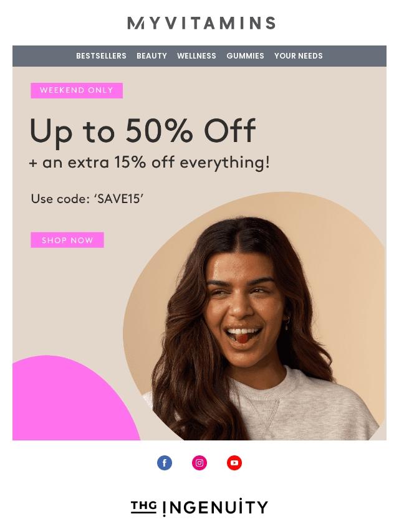
Task: Click the Myvitamins header logo
Action: 201,23
